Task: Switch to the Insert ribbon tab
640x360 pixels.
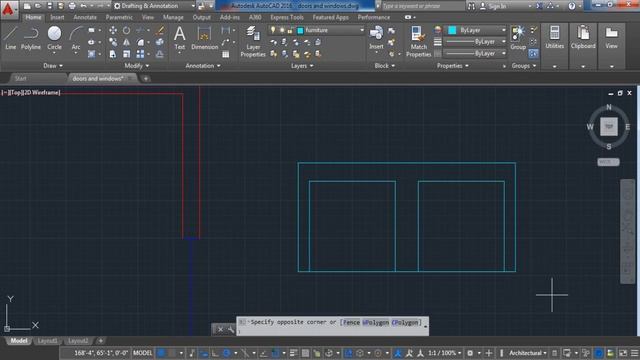Action: [57, 17]
